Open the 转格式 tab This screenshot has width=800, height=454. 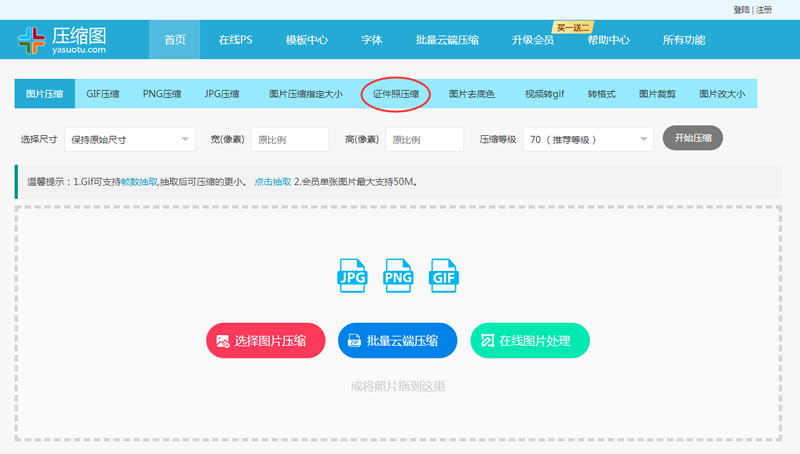[x=602, y=94]
